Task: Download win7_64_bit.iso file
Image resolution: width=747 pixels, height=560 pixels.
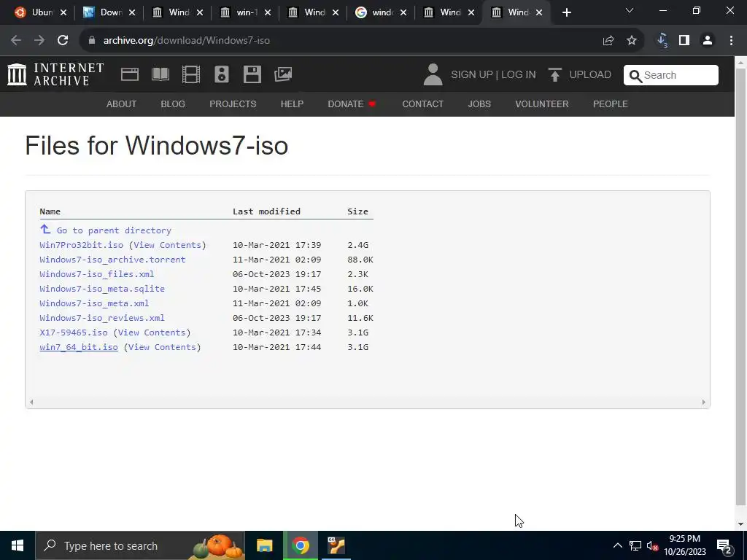Action: point(79,347)
